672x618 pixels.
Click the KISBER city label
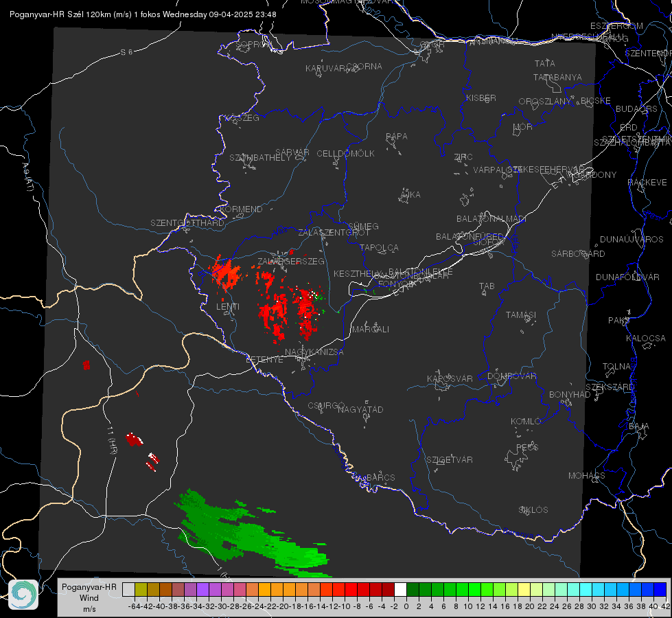pos(481,98)
